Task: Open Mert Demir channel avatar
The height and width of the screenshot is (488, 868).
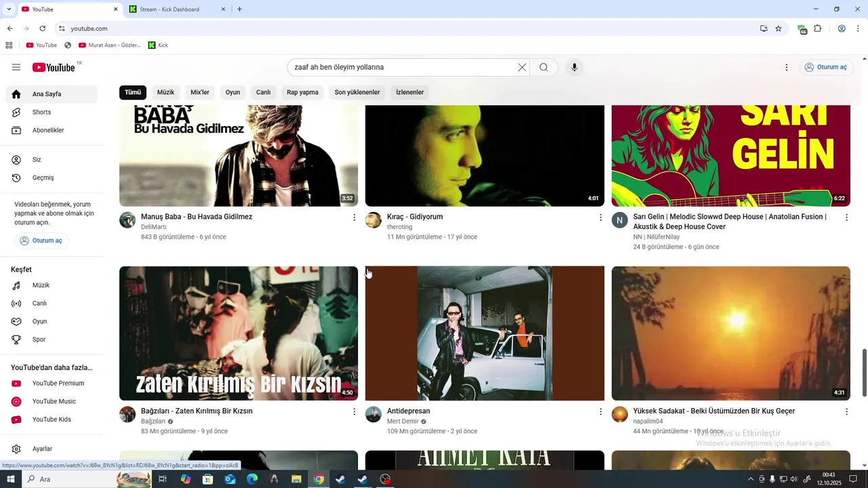Action: coord(374,414)
